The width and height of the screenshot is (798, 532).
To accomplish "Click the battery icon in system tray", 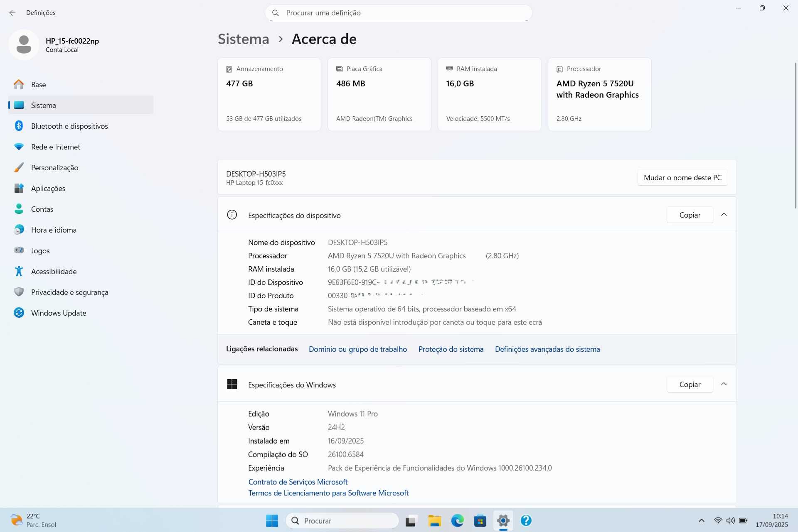I will [x=743, y=520].
